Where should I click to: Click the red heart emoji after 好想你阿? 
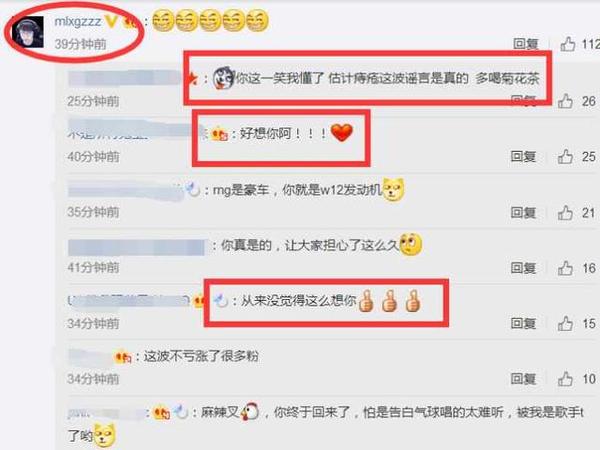(x=341, y=133)
